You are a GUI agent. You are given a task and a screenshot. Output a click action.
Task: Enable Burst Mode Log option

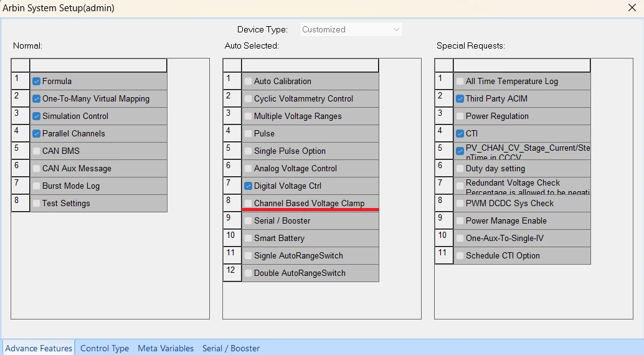(x=36, y=186)
